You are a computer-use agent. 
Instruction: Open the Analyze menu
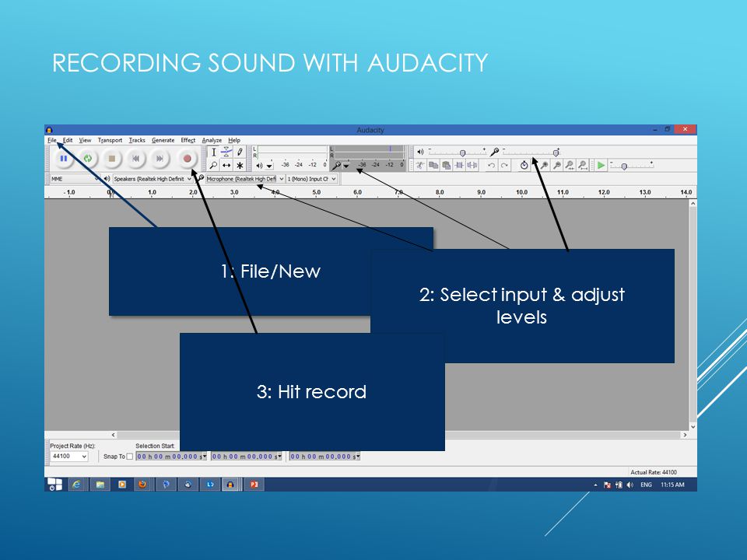pos(212,140)
